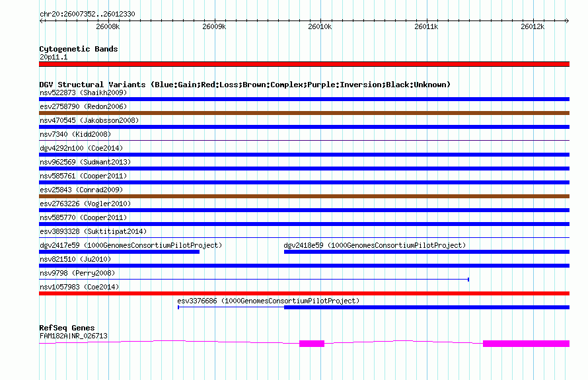Viewport: 588px width, 380px height.
Task: Click the DGV Structural Variants track title
Action: [245, 85]
